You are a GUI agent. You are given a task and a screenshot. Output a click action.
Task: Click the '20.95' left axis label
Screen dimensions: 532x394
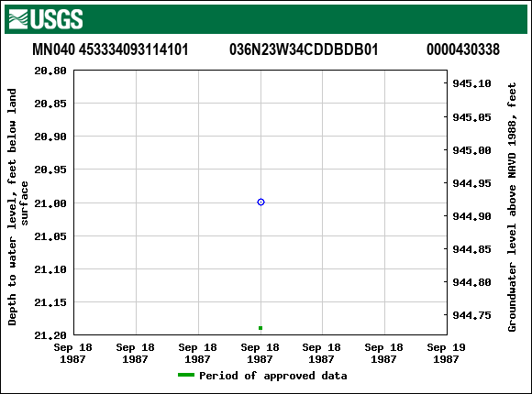tap(50, 170)
